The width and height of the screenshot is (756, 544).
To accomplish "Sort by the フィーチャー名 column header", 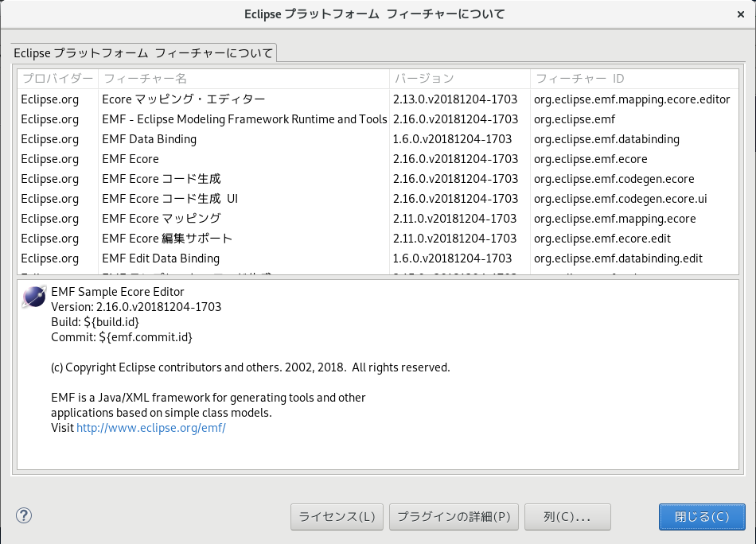I will 244,79.
